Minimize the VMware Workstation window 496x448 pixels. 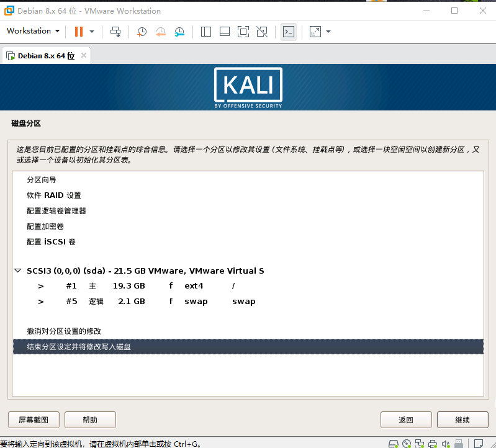pos(426,11)
